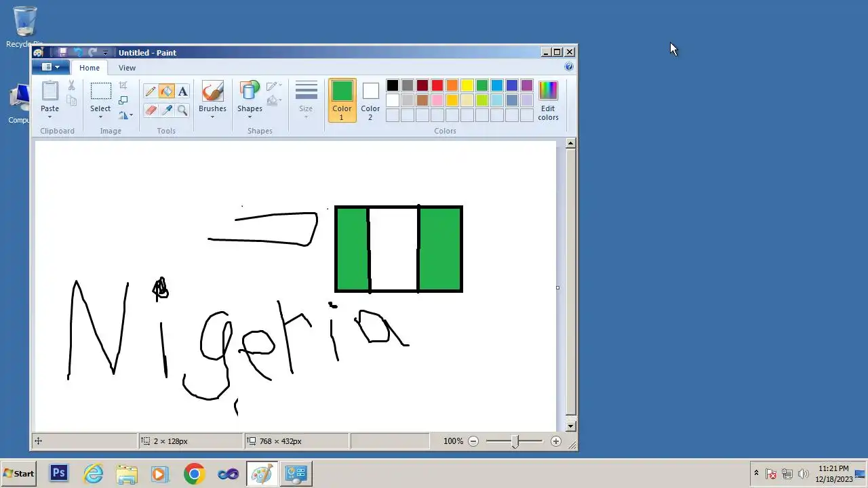
Task: Open Photoshop from the taskbar
Action: pos(59,474)
